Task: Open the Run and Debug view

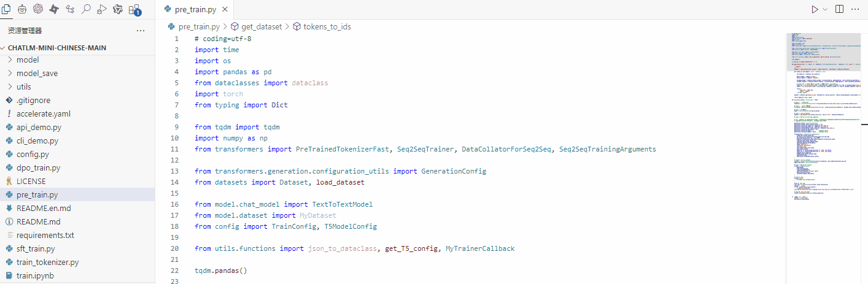Action: tap(102, 9)
